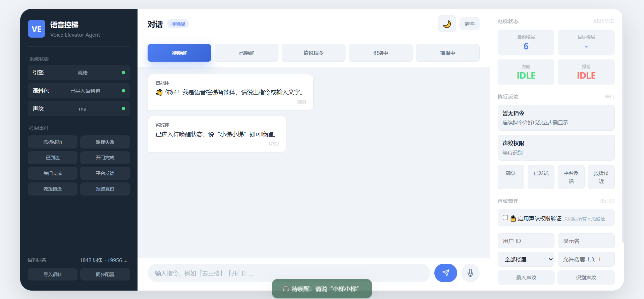Click the 显示名 input field
644x299 pixels.
click(586, 241)
